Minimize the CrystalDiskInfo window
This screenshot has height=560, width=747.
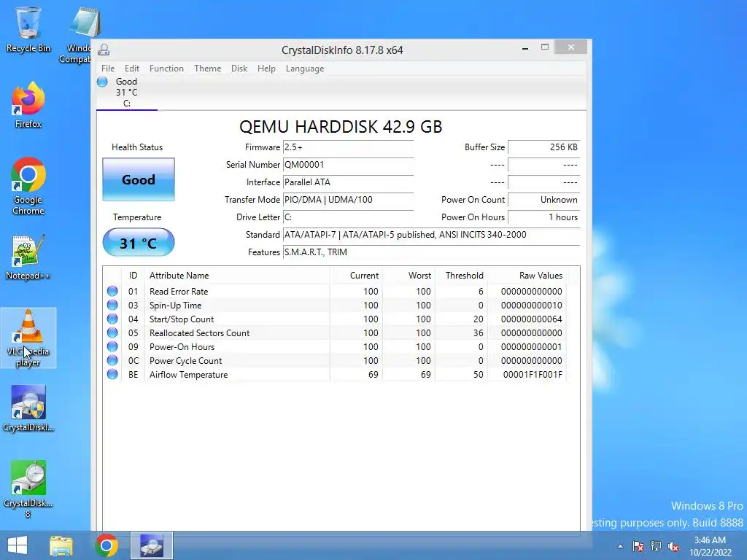point(525,48)
